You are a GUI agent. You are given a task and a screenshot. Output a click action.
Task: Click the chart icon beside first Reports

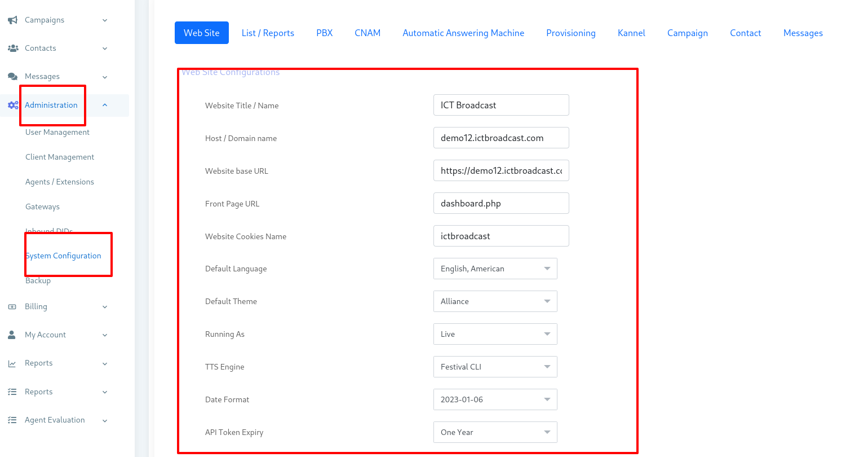pos(12,363)
